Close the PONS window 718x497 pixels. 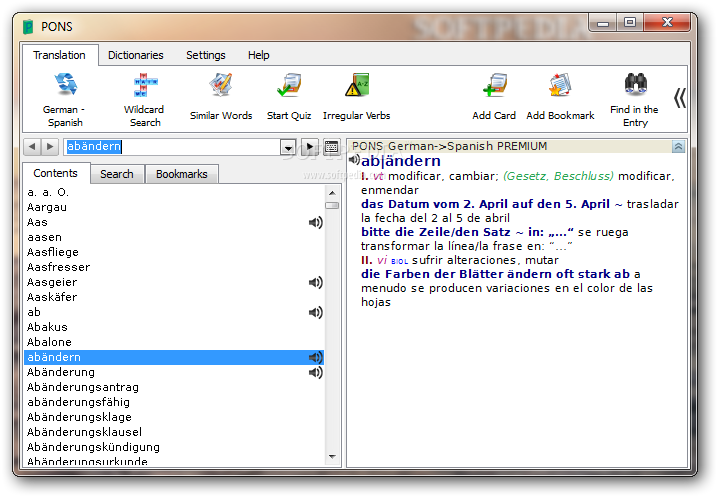point(667,22)
